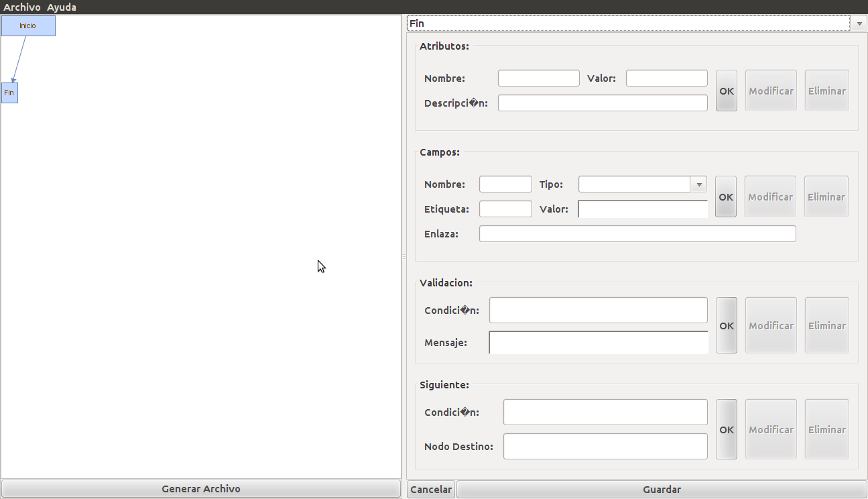Confirm transition with Siguiente OK button
The height and width of the screenshot is (499, 868).
pyautogui.click(x=727, y=429)
